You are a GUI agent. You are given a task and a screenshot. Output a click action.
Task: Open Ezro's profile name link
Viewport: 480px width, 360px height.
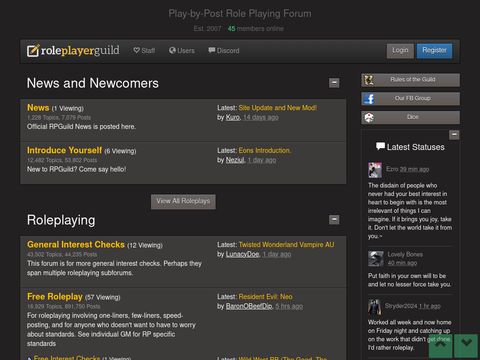click(x=392, y=169)
